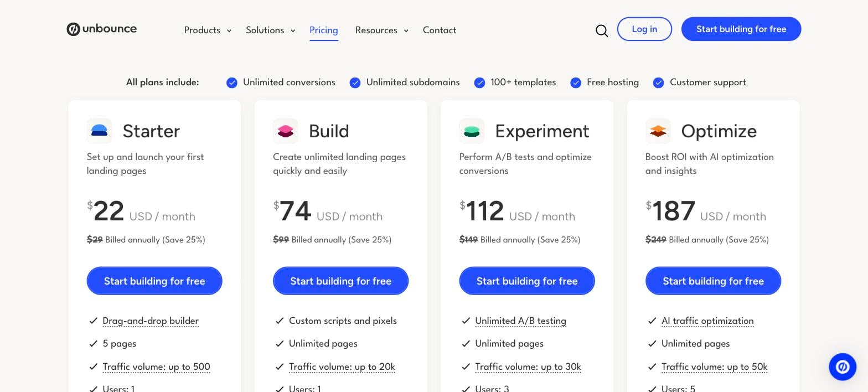Click the Optimize plan heading
868x392 pixels.
719,131
